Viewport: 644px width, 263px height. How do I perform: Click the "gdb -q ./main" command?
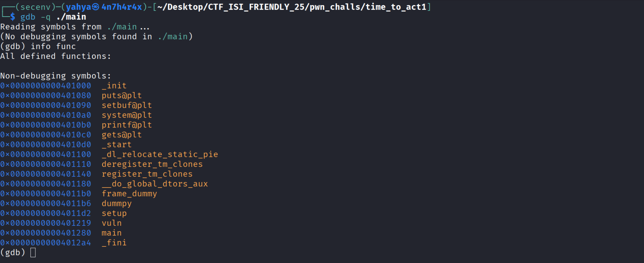click(x=53, y=17)
